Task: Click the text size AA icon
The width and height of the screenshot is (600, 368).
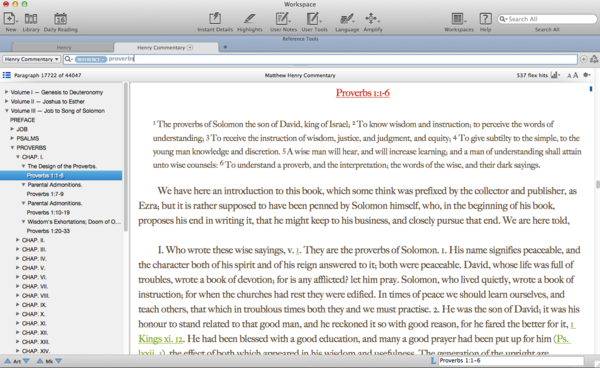Action: [572, 75]
